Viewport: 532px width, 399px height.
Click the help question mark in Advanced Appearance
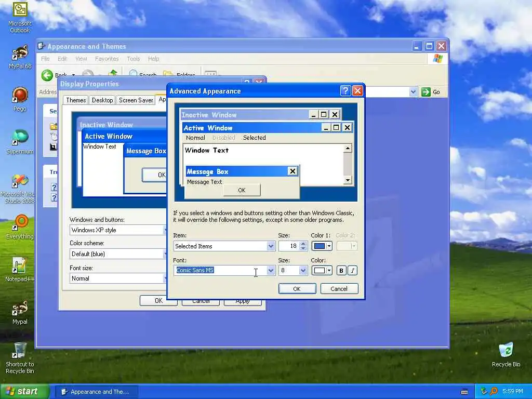345,90
